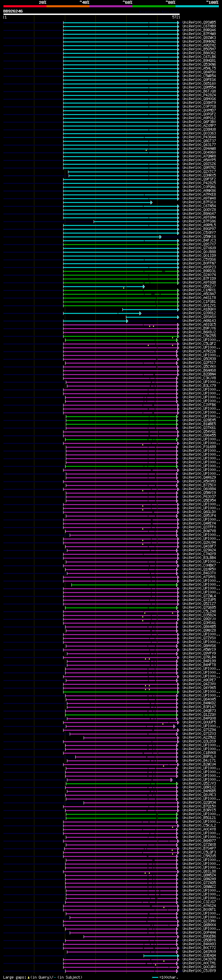222x980 pixels.
Task: Select hit label UniRef100_P42825
Action: 199,183
